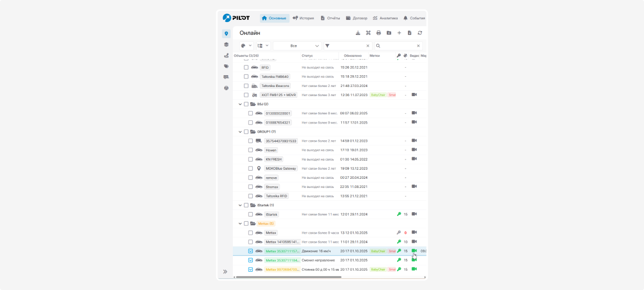Open the layers icon in left sidebar
The height and width of the screenshot is (290, 644).
tap(226, 45)
